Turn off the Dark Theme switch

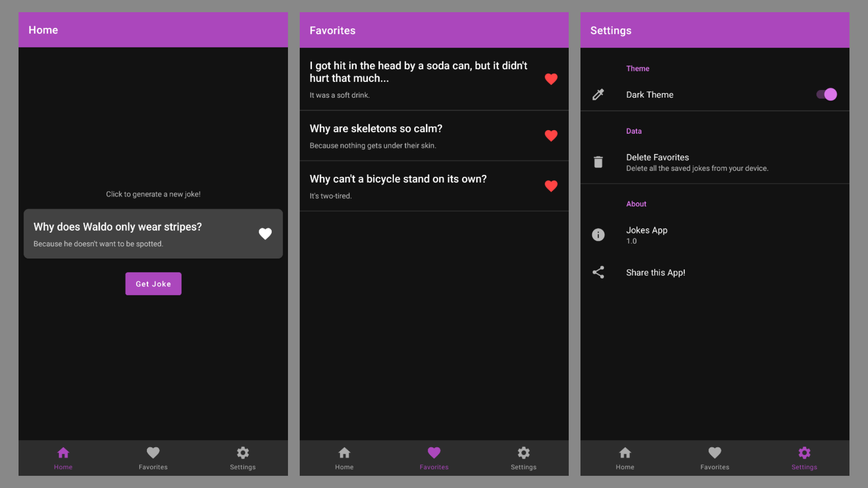tap(826, 94)
